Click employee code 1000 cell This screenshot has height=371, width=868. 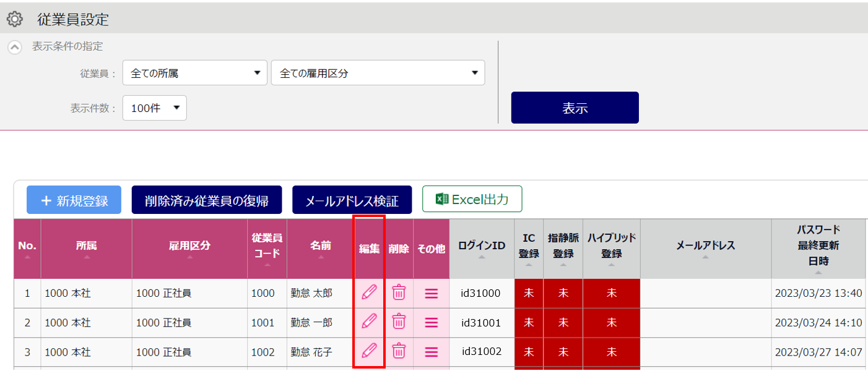(267, 293)
